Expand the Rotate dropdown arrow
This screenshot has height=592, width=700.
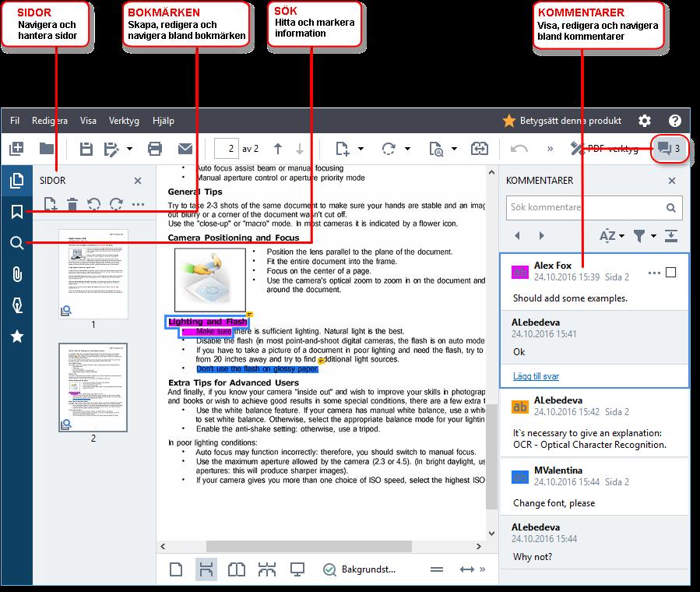(407, 149)
